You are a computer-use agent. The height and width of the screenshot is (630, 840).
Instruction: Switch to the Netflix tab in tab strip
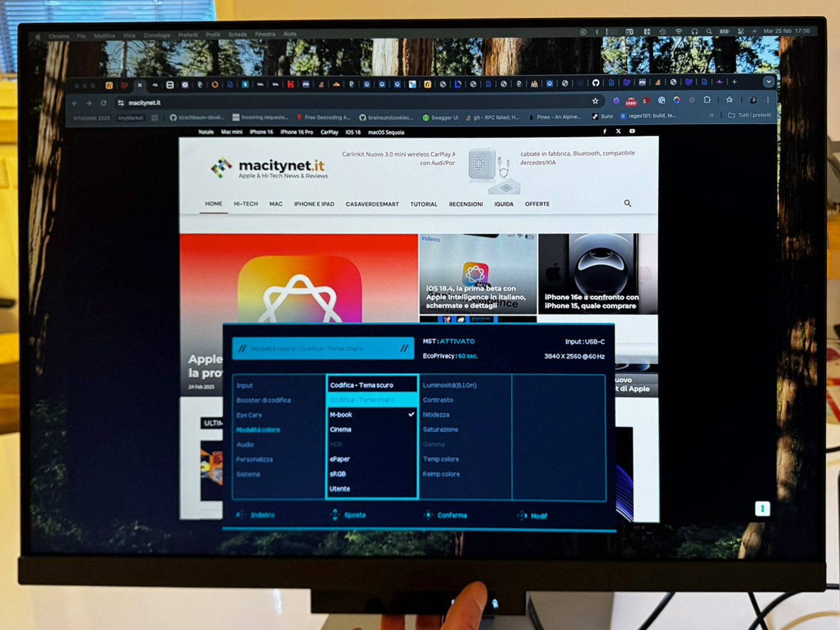[290, 85]
